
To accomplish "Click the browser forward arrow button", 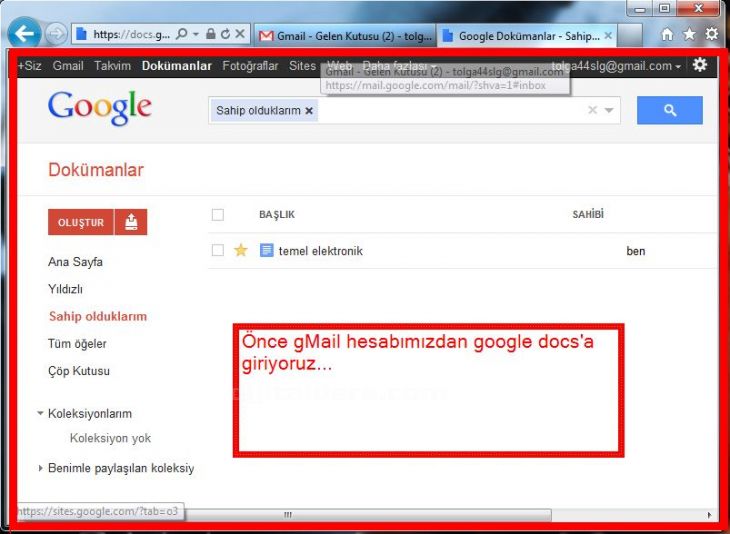I will 56,34.
